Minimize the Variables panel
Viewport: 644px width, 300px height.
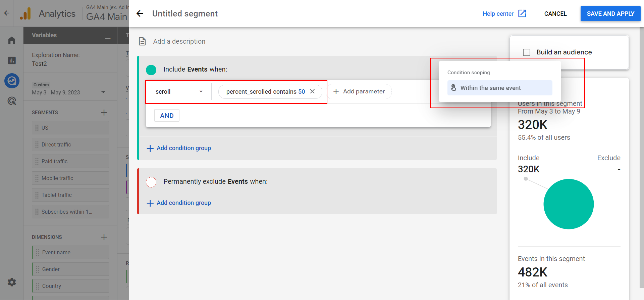108,39
